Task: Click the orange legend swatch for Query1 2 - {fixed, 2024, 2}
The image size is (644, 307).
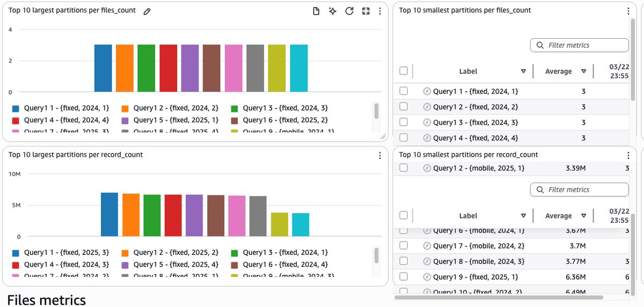Action: click(125, 109)
